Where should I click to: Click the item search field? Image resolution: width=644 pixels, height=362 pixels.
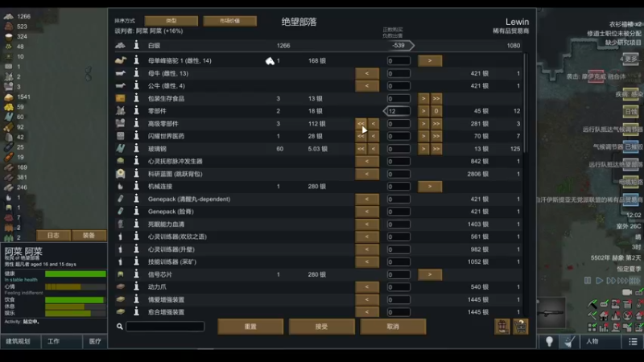click(165, 327)
